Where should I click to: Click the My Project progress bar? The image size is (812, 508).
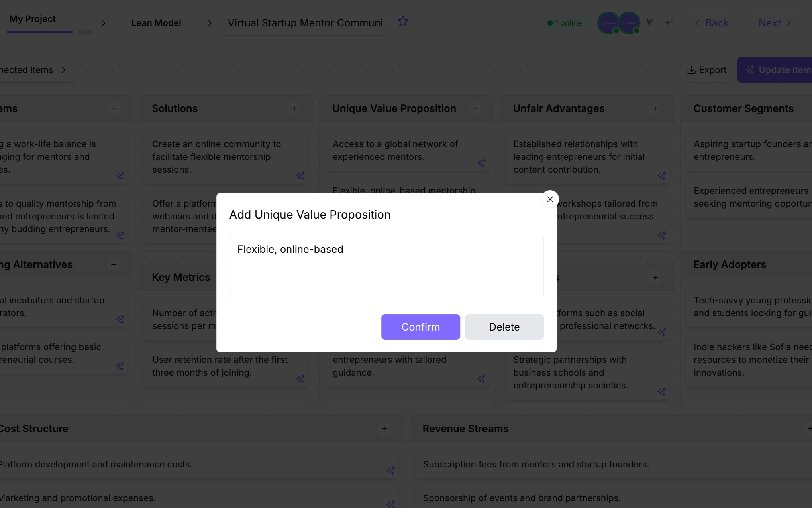[x=40, y=32]
